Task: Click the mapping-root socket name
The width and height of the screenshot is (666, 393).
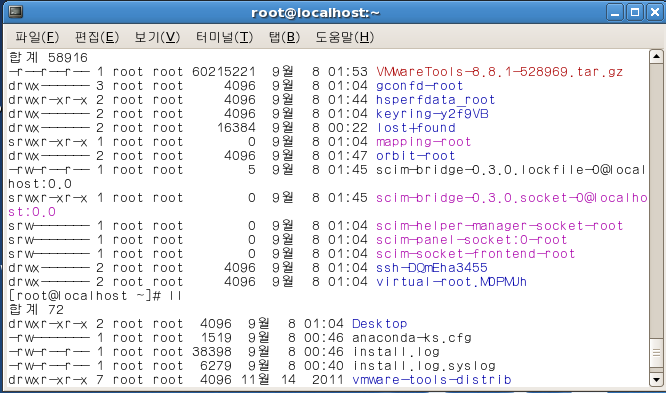Action: (x=423, y=142)
